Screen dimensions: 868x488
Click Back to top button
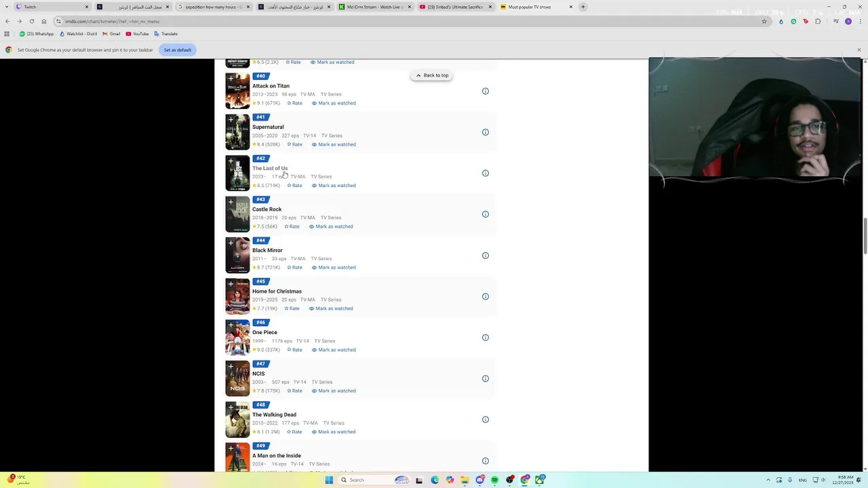click(x=432, y=75)
